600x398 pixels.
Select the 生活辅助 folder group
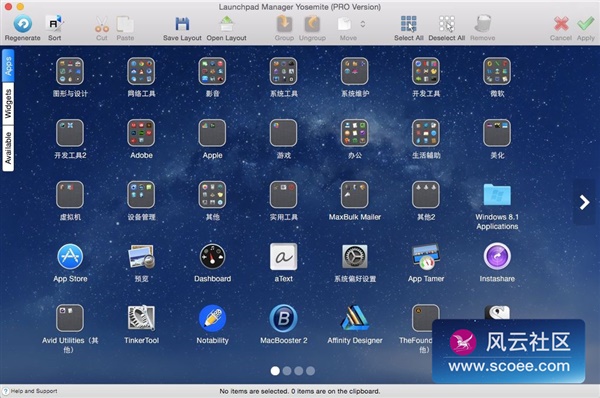[x=426, y=133]
